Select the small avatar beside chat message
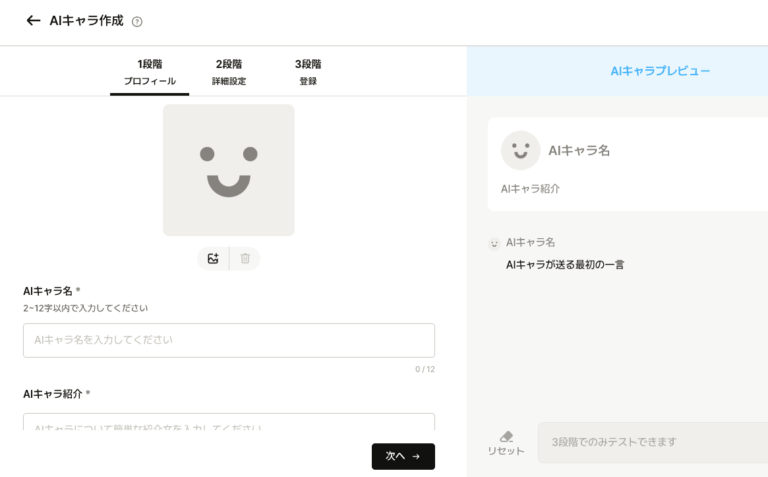 pos(494,243)
